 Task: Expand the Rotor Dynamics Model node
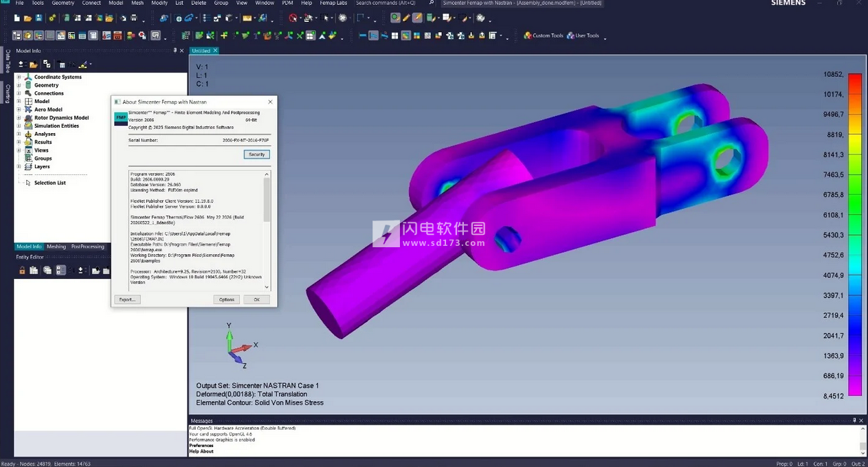19,117
